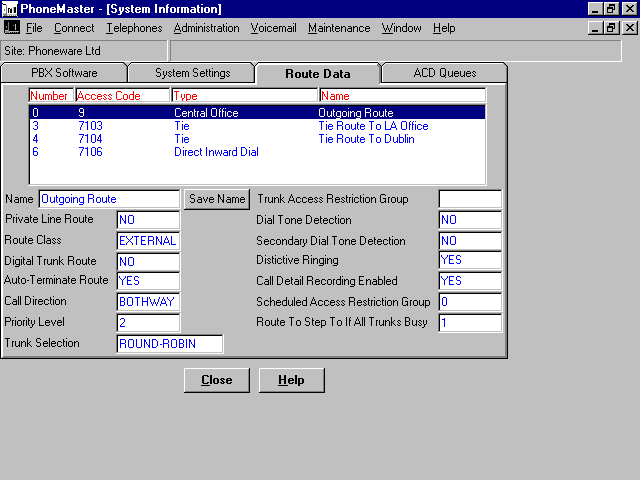Select the Tie Route To Dublin row
Image resolution: width=640 pixels, height=480 pixels.
(x=258, y=139)
